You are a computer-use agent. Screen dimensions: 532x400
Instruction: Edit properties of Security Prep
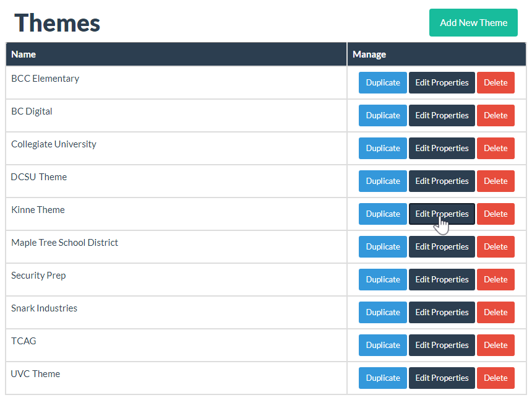[x=442, y=279]
